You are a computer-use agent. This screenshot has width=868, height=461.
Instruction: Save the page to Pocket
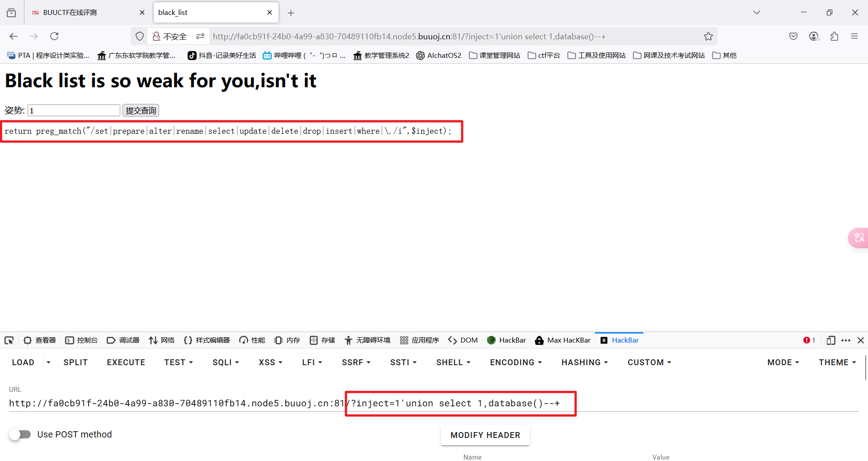tap(793, 36)
